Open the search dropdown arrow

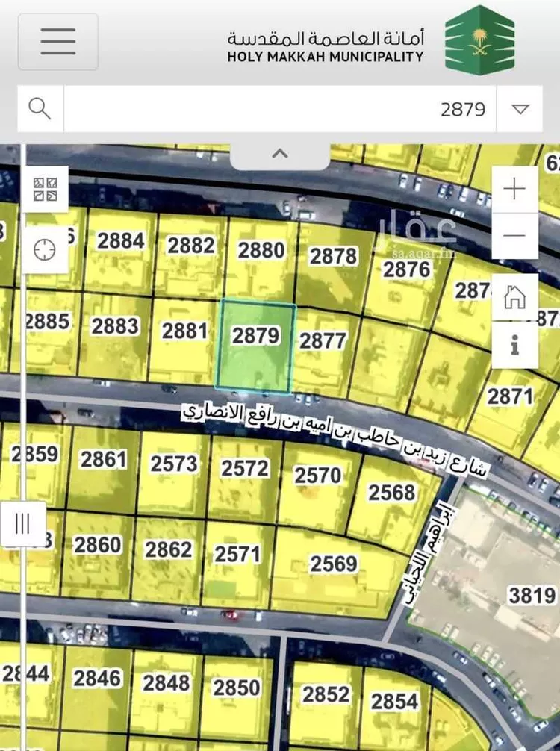tap(520, 109)
